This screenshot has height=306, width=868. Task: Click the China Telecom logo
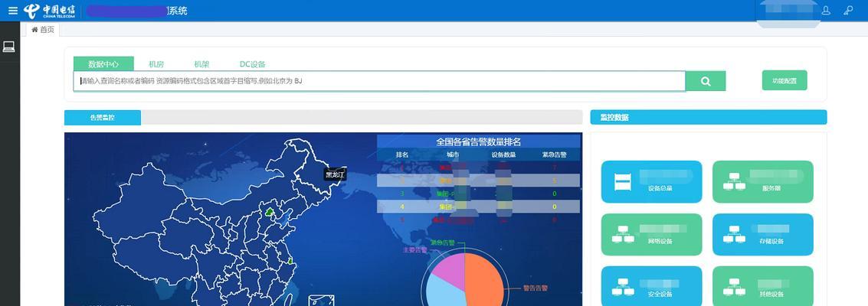(x=50, y=11)
